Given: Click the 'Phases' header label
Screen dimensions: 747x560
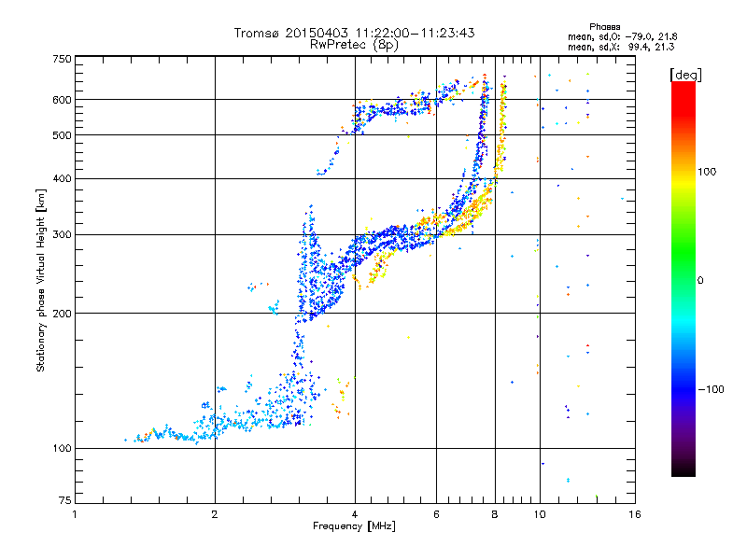Looking at the screenshot, I should tap(604, 27).
